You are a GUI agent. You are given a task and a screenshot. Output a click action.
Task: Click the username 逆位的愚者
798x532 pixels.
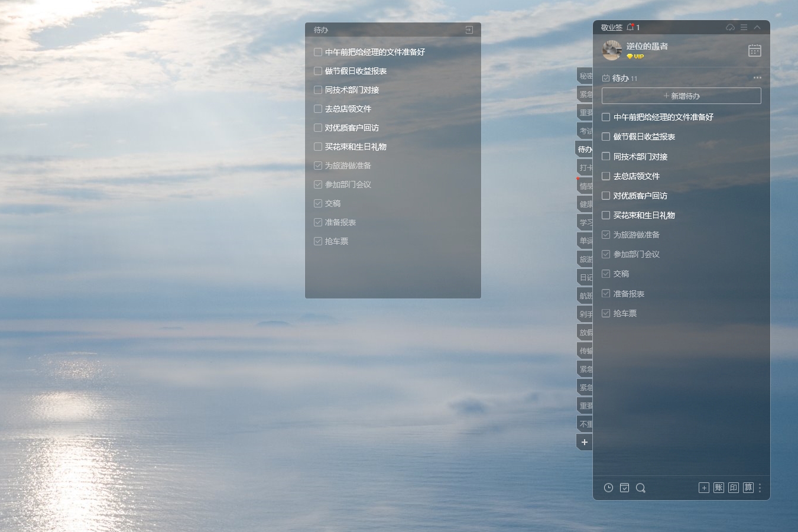[647, 46]
